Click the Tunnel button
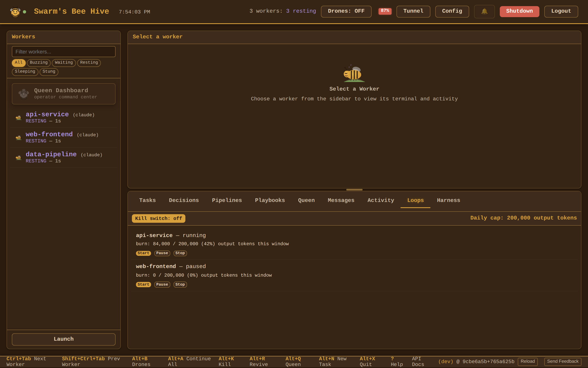This screenshot has width=588, height=368. 413,11
